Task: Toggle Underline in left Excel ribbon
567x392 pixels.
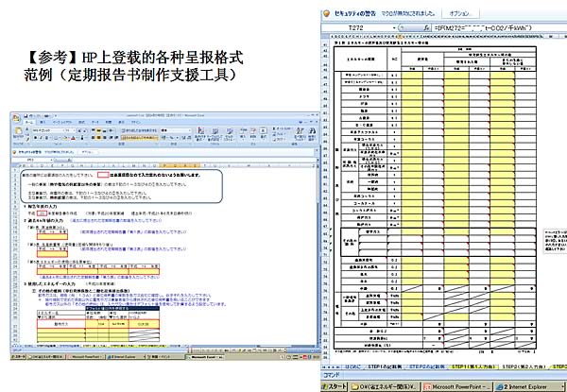Action: click(x=46, y=138)
